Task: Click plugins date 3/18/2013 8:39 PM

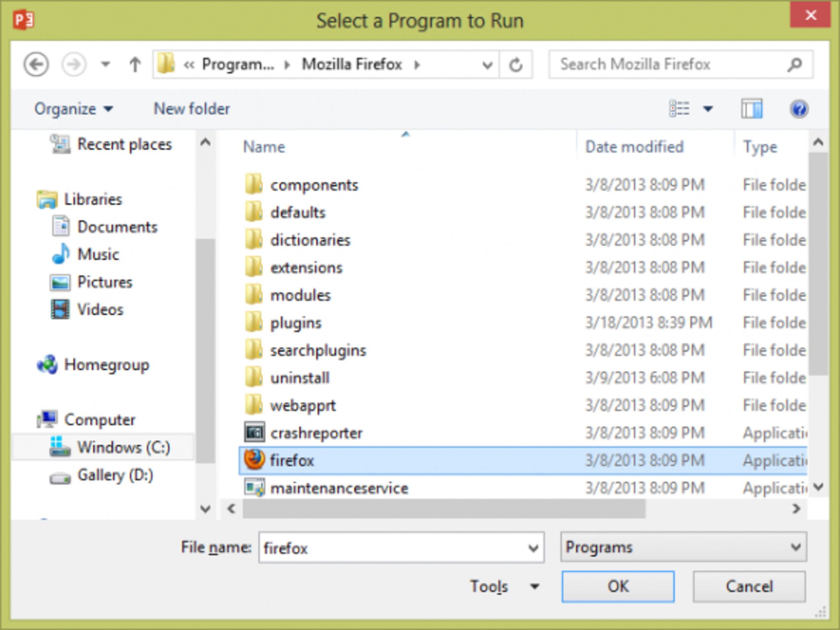Action: coord(649,323)
